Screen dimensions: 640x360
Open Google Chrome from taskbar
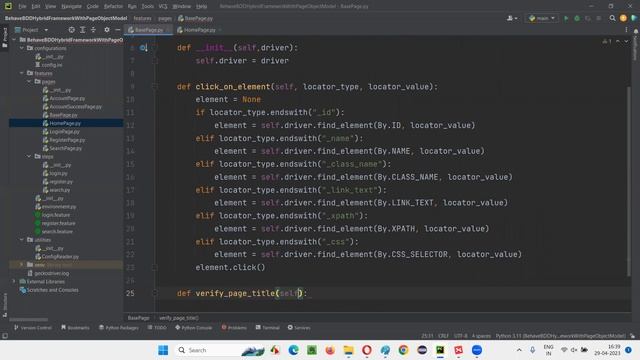coord(403,350)
